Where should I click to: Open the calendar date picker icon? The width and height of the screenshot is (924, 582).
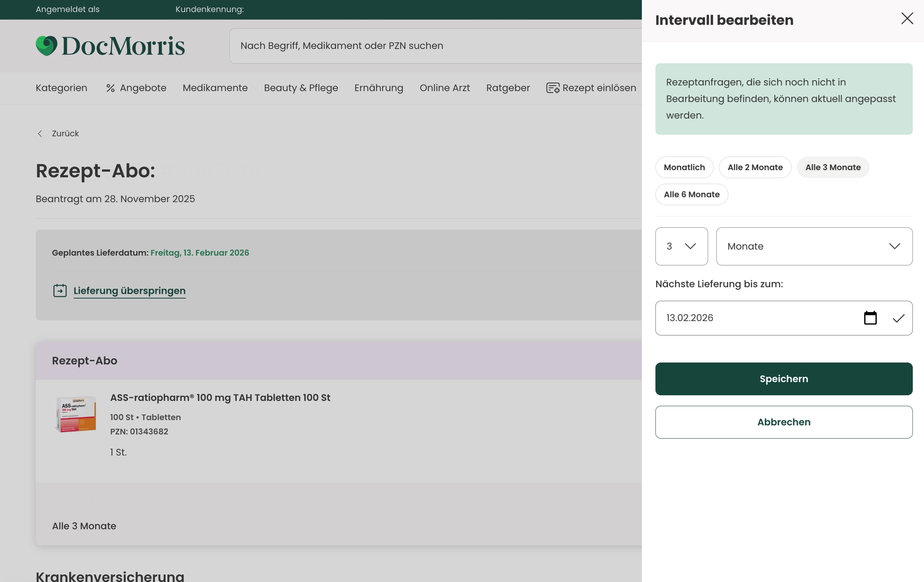(x=870, y=318)
